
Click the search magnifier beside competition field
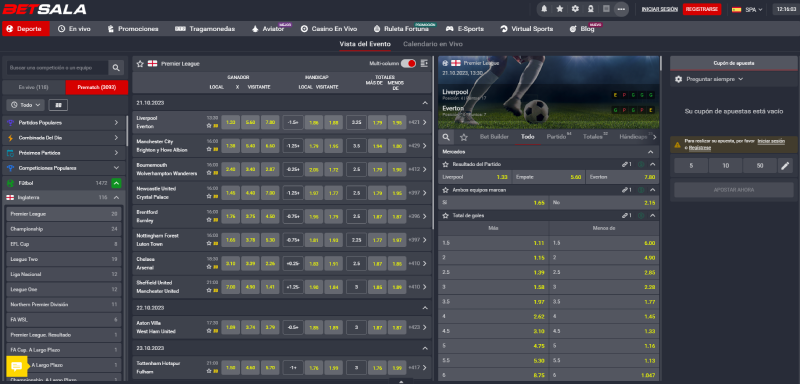(116, 67)
